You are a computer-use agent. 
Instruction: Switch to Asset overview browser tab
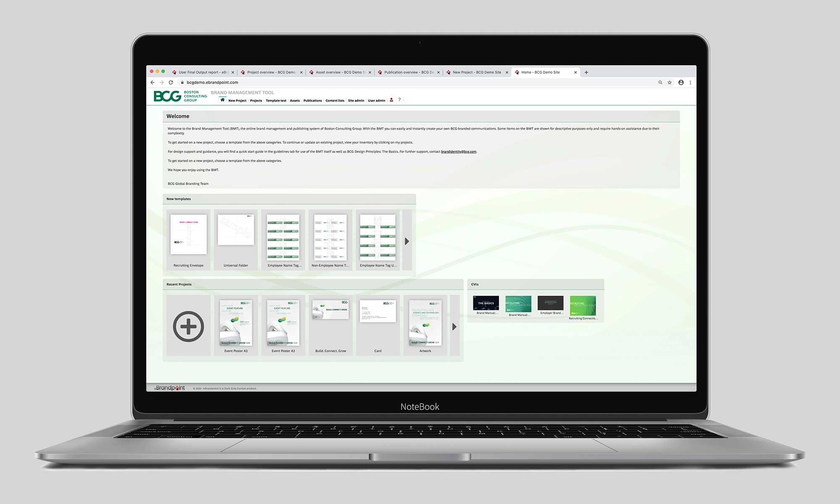[340, 72]
